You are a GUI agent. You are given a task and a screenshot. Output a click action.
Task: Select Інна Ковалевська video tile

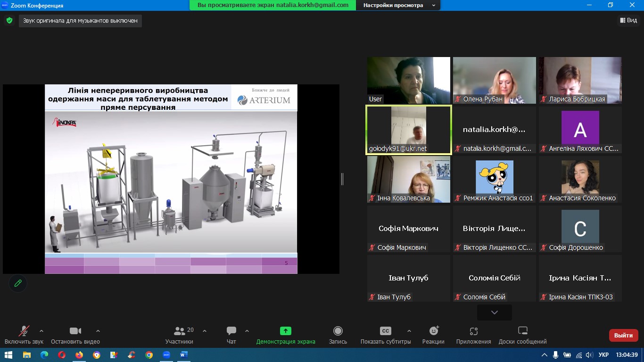409,179
